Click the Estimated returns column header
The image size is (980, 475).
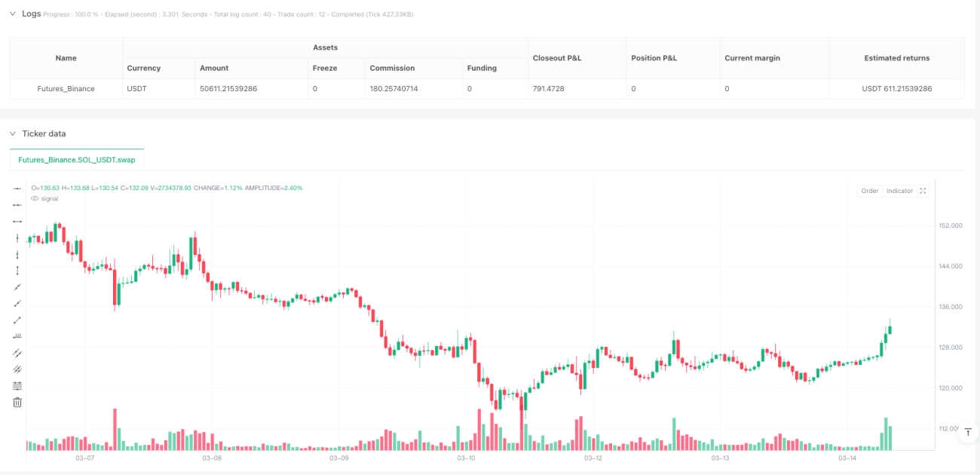(897, 58)
